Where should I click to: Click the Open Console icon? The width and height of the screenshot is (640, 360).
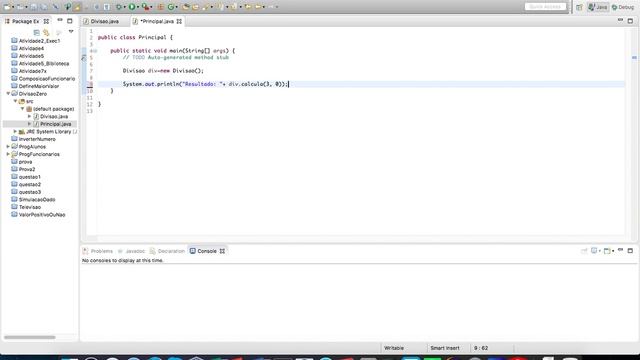pyautogui.click(x=607, y=251)
